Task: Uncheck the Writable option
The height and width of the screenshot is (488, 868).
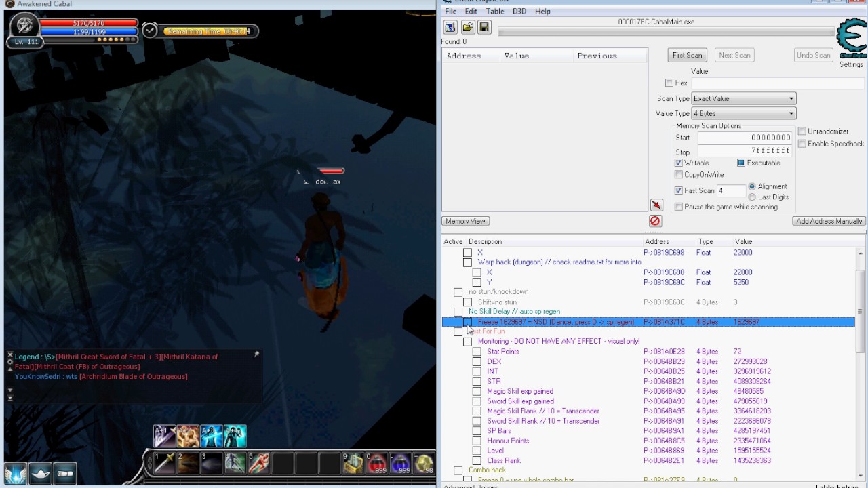Action: click(679, 163)
